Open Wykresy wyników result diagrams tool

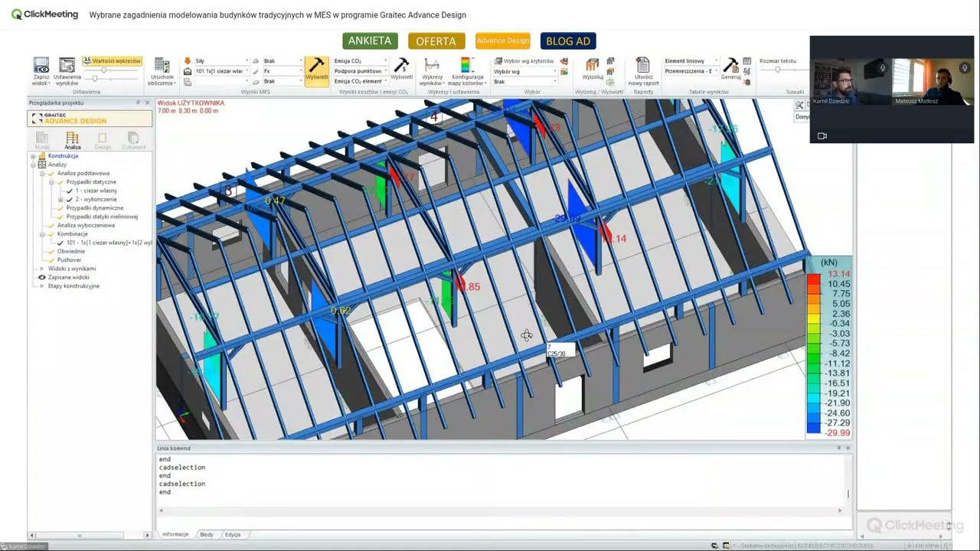[432, 71]
